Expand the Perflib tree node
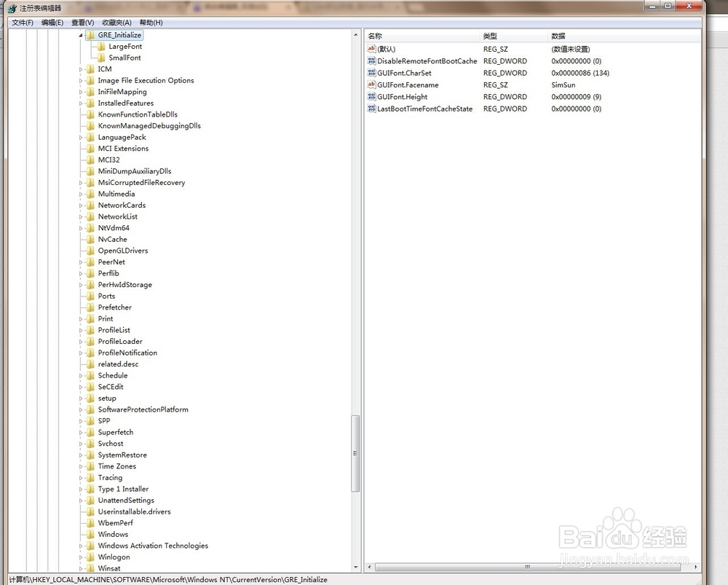 81,274
